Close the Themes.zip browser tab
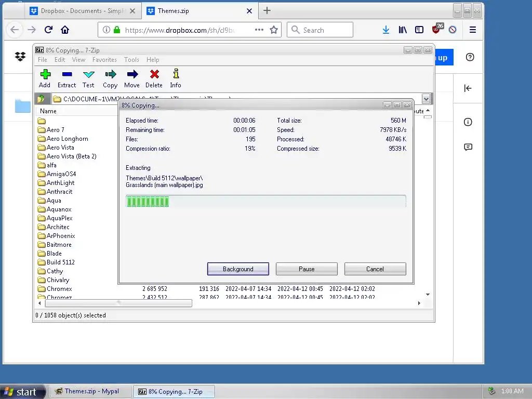The width and height of the screenshot is (532, 399). point(249,11)
